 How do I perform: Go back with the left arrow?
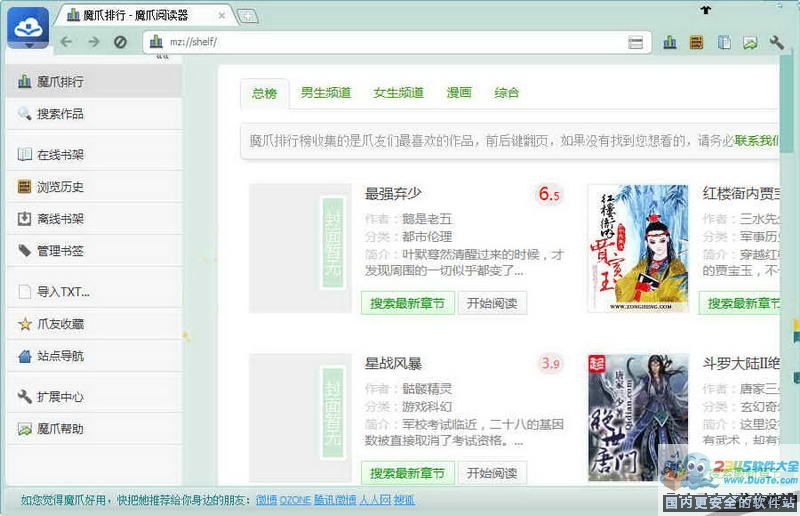pos(66,42)
